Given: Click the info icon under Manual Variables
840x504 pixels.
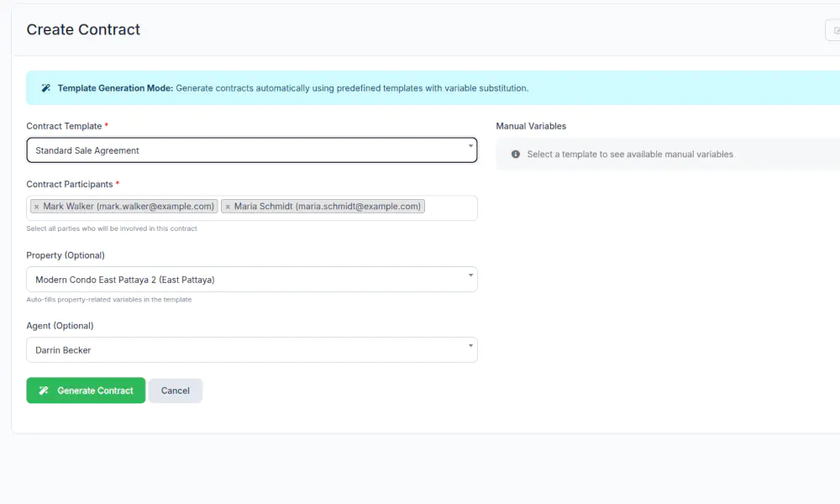Looking at the screenshot, I should pos(516,155).
